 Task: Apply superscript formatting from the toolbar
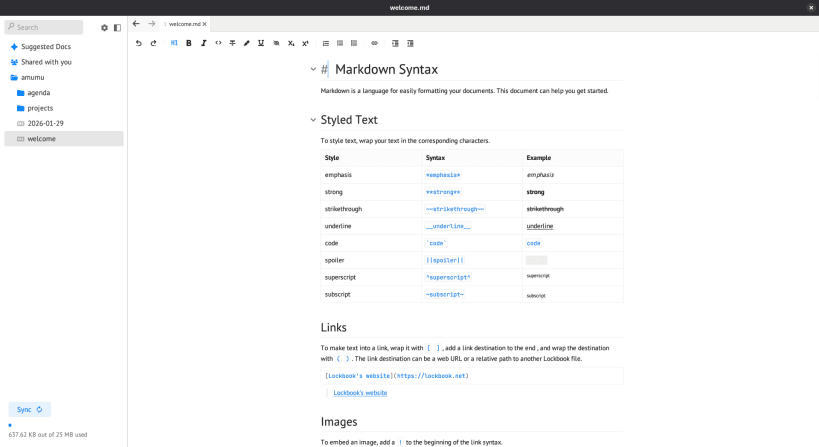coord(305,43)
